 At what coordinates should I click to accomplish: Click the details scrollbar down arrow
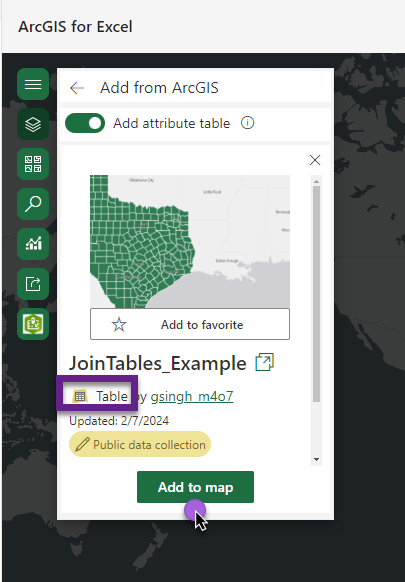[316, 460]
